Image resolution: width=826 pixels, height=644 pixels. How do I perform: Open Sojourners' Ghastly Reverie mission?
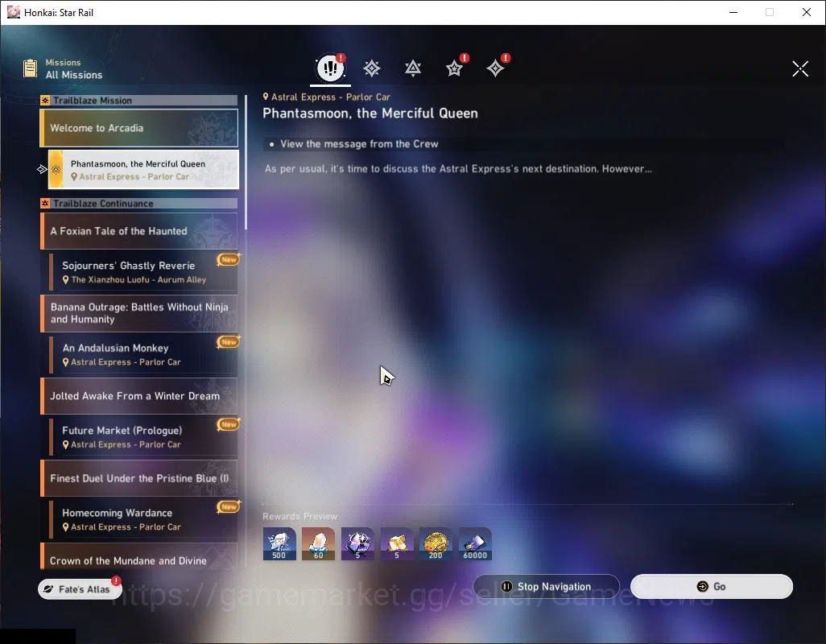[143, 272]
